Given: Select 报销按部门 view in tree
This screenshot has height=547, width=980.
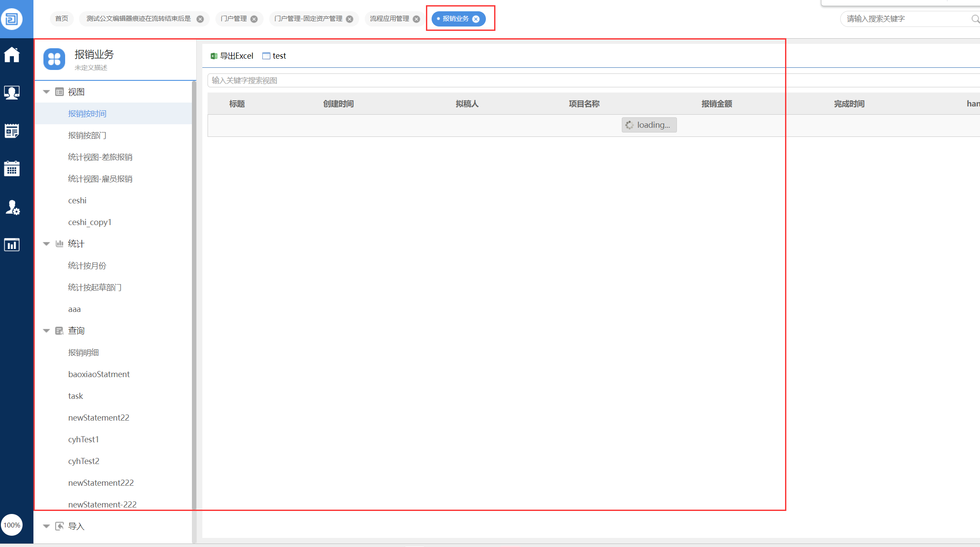Looking at the screenshot, I should pos(87,135).
